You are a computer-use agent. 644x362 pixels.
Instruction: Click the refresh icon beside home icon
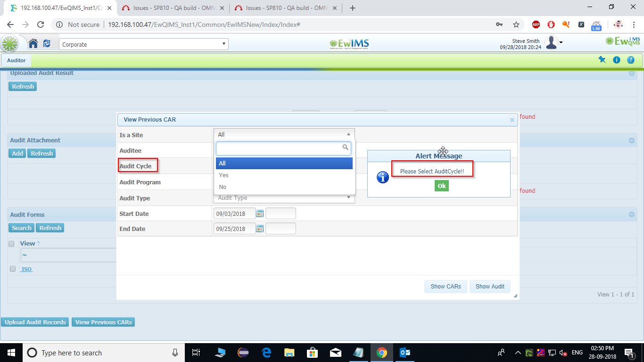point(47,44)
